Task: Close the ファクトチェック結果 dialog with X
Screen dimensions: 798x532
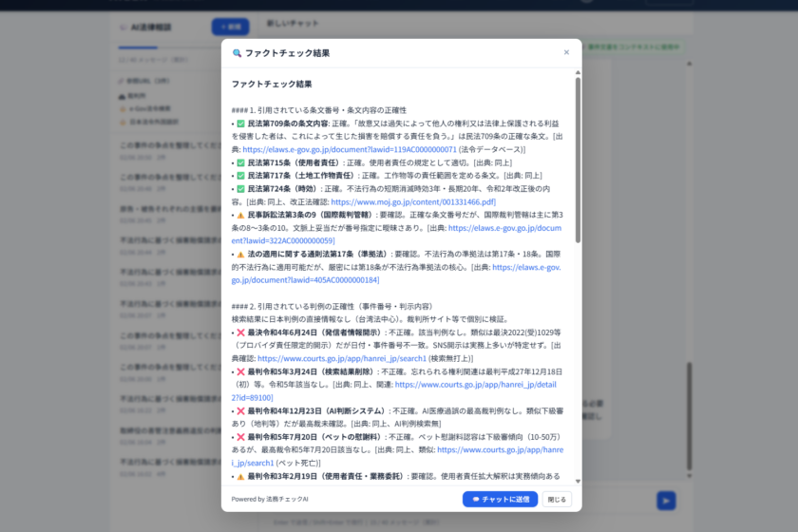Action: tap(566, 53)
